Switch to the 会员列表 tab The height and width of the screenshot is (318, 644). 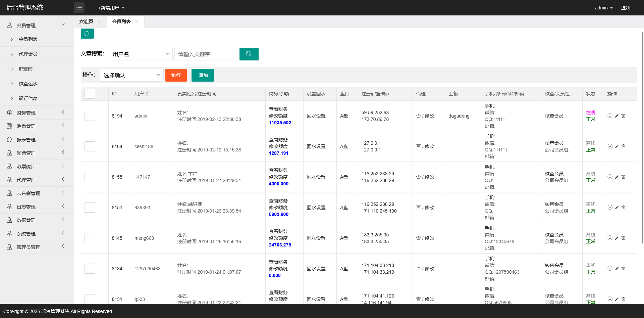[x=121, y=21]
